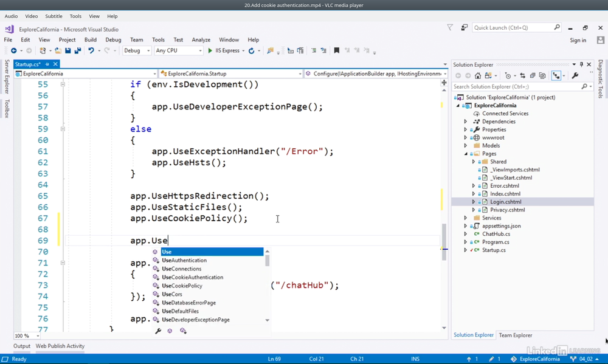Start the app with the IIS Express play button

pyautogui.click(x=224, y=51)
